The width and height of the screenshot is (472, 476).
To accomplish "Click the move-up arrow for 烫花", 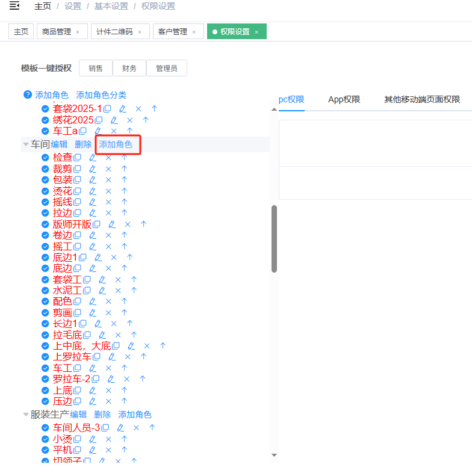I will click(124, 191).
